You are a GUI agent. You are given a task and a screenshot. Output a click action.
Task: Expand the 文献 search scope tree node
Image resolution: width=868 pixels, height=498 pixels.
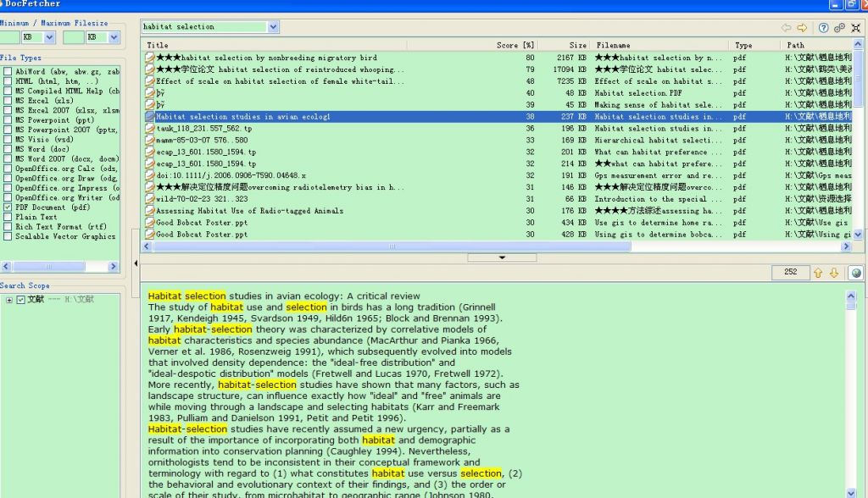9,299
